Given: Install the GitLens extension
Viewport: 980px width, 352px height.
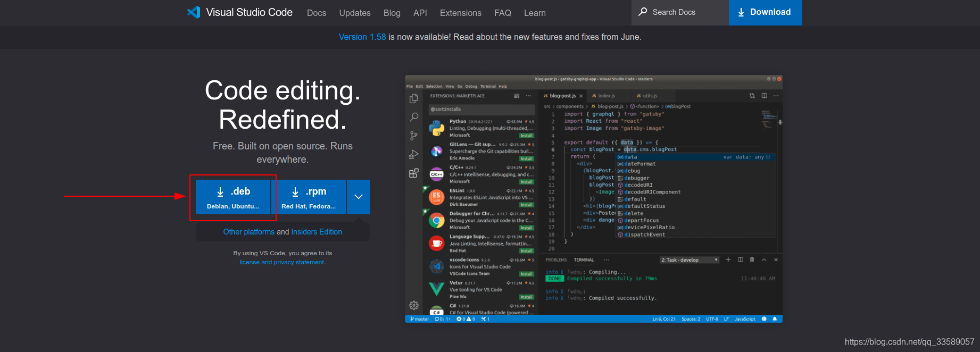Looking at the screenshot, I should pos(527,158).
